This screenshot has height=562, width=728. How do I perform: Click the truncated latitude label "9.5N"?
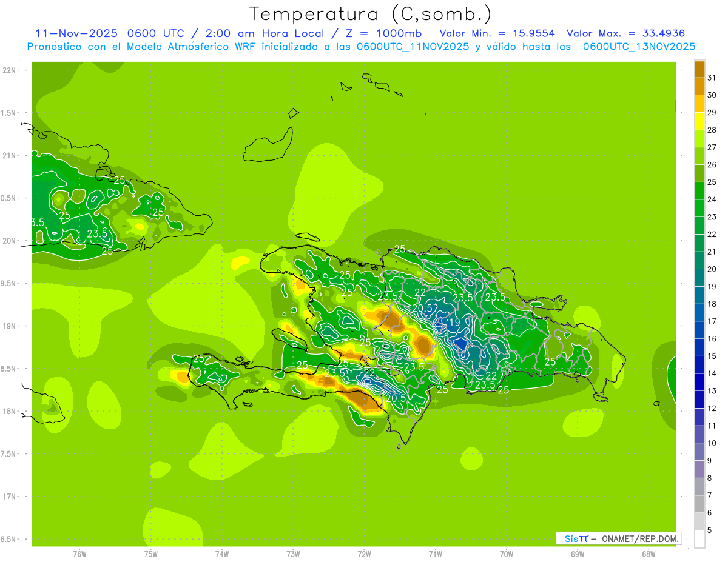(x=8, y=284)
